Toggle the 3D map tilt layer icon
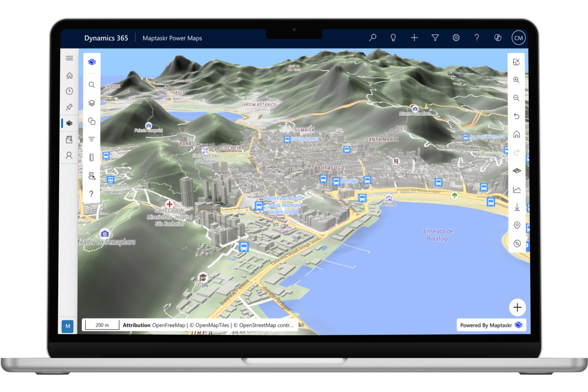Image resolution: width=588 pixels, height=392 pixels. coord(517,171)
